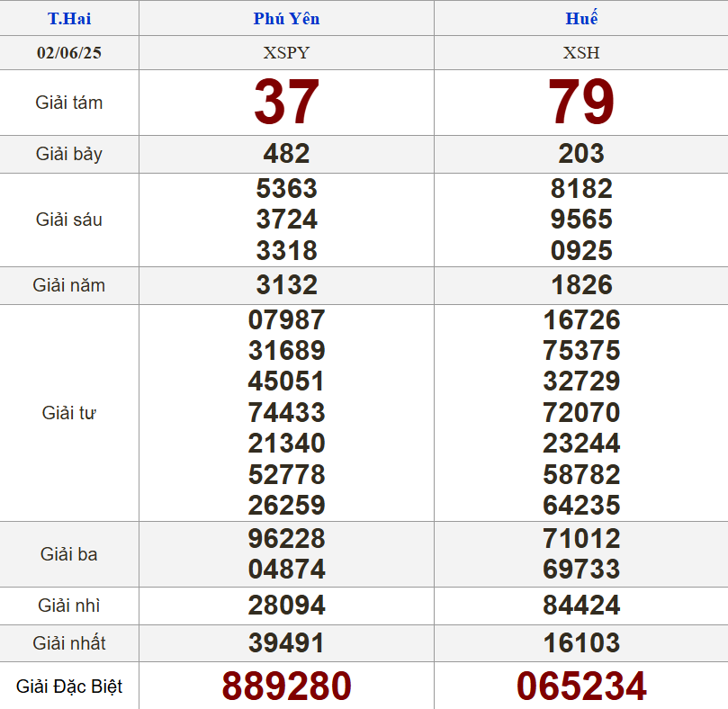Image resolution: width=728 pixels, height=709 pixels.
Task: Select Huế giải nhì number 84424
Action: point(581,606)
